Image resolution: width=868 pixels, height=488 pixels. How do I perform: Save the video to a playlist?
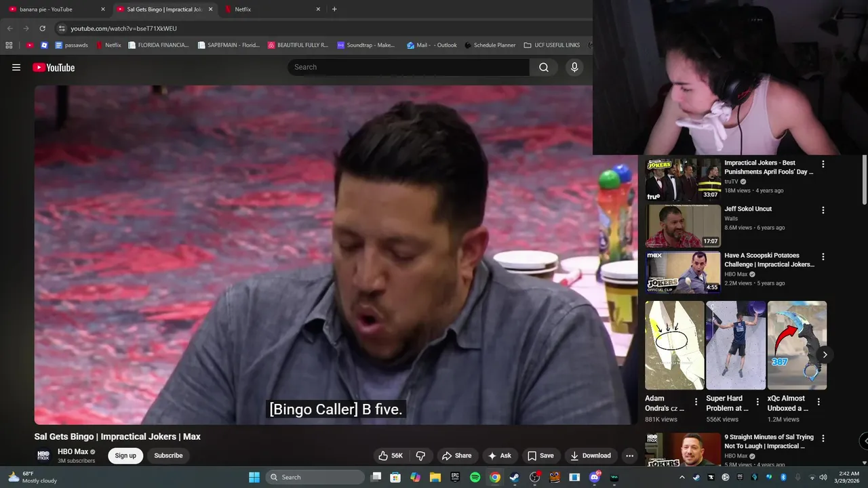540,455
